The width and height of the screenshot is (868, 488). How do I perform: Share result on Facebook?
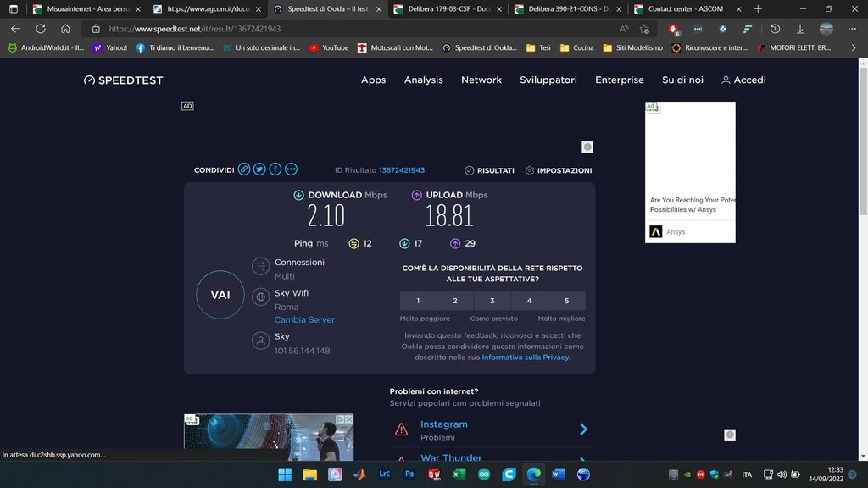tap(275, 169)
